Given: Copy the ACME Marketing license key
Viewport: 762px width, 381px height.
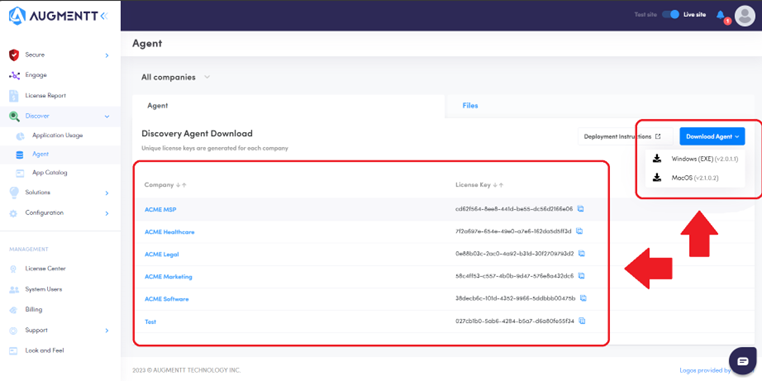Looking at the screenshot, I should (x=581, y=276).
